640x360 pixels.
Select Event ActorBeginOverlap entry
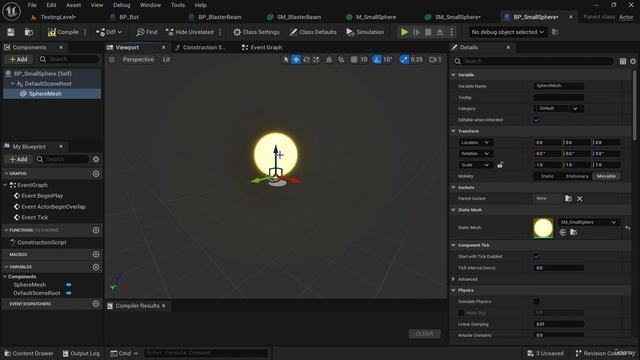pyautogui.click(x=53, y=207)
